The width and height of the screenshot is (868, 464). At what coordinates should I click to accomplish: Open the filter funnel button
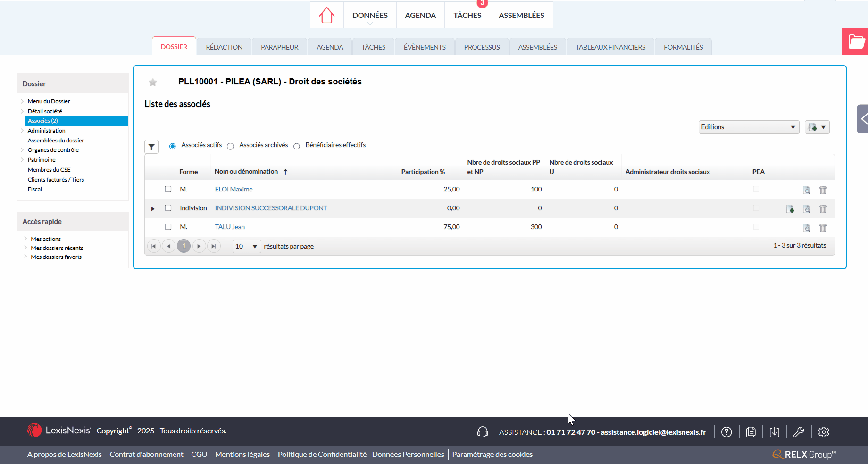pos(151,147)
